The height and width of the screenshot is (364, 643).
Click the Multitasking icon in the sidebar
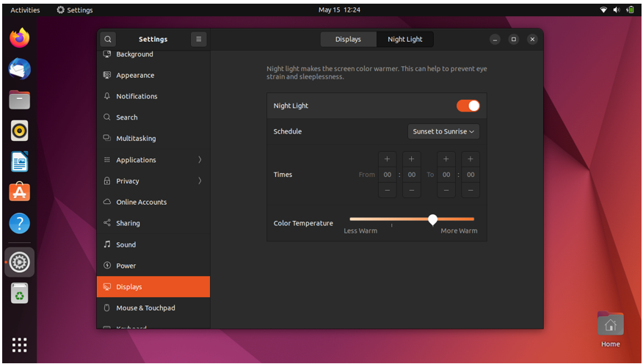(107, 138)
